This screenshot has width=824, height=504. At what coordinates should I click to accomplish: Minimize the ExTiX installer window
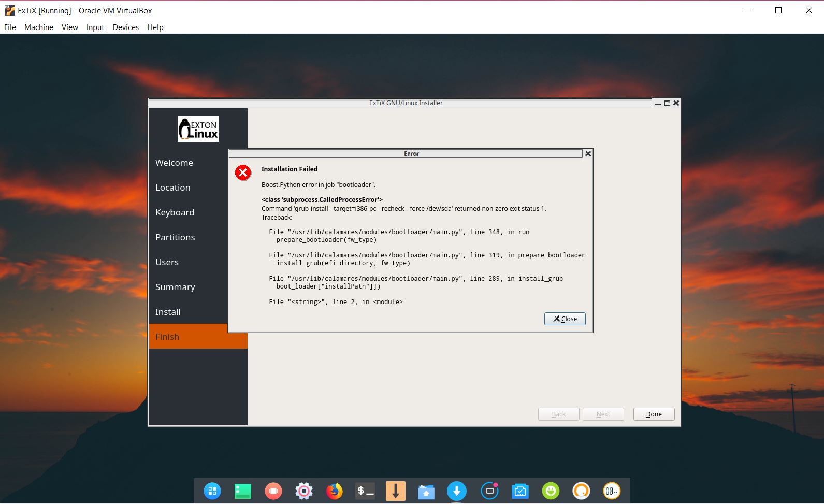pos(658,103)
